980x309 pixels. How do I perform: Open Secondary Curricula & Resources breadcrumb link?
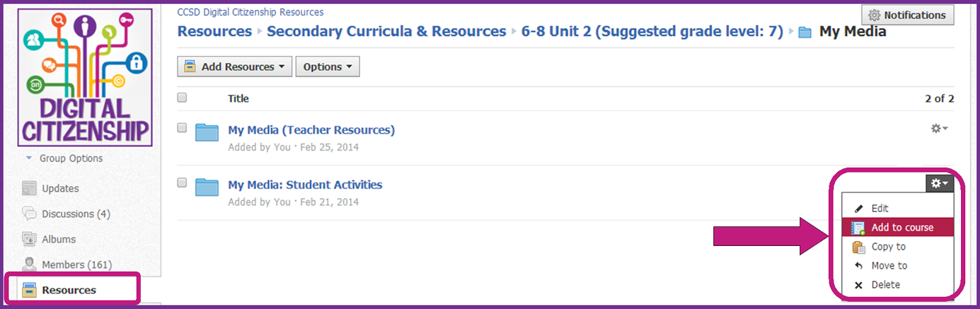click(386, 31)
